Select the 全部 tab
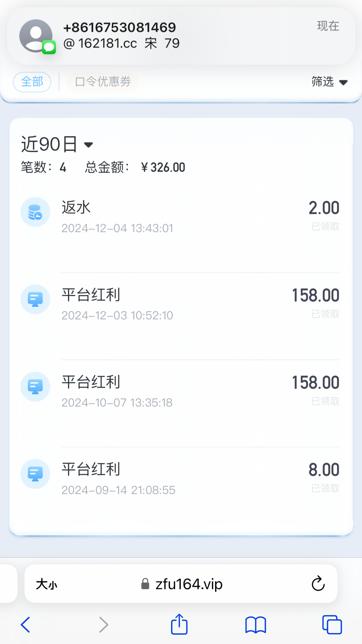 tap(32, 82)
